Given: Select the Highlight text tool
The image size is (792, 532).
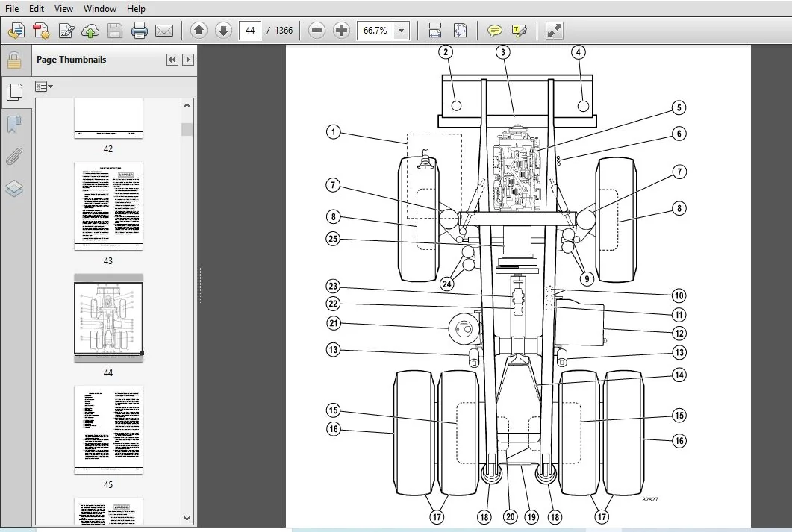Looking at the screenshot, I should click(520, 31).
